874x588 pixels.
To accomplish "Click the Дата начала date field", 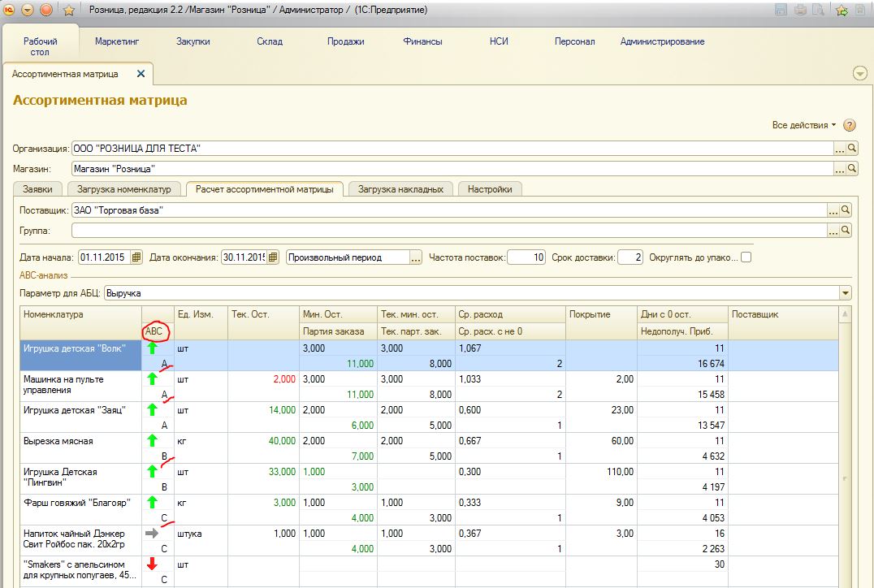I will tap(104, 257).
